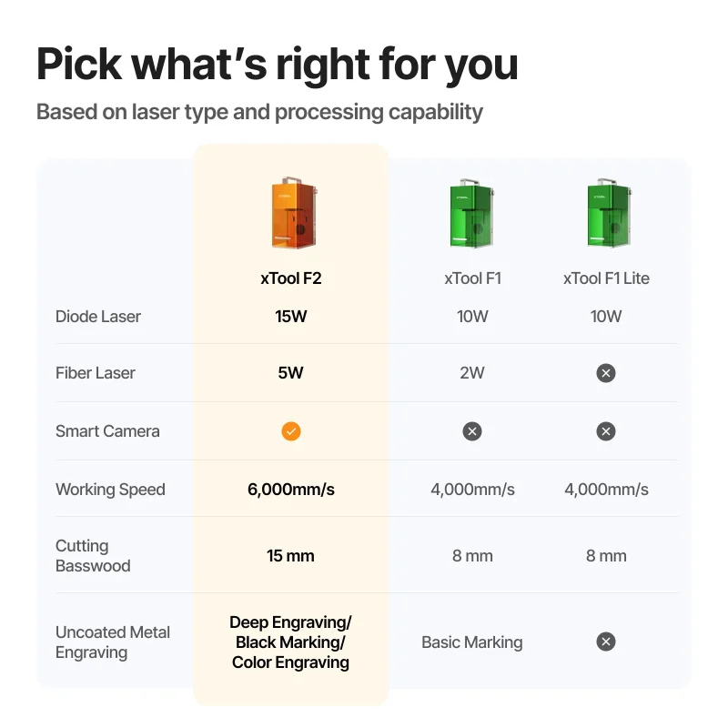Click the Smart Camera row label
Viewport: 728px width, 728px height.
point(107,431)
